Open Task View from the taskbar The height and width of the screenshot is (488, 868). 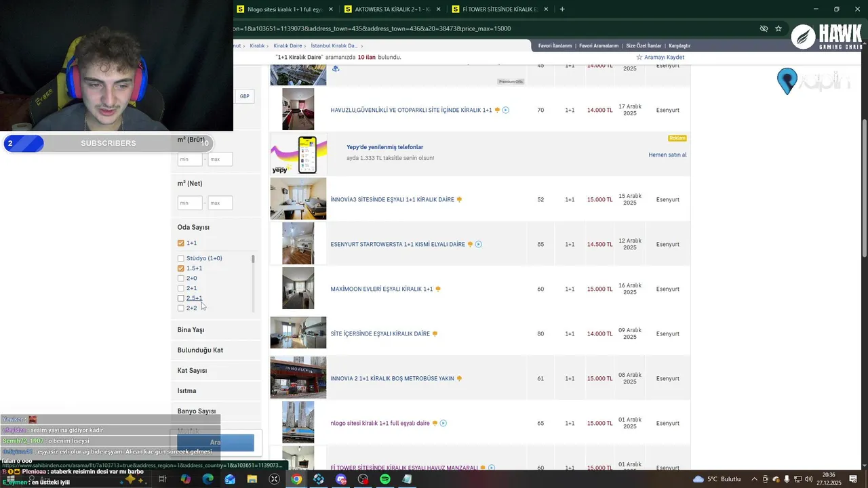click(x=163, y=479)
